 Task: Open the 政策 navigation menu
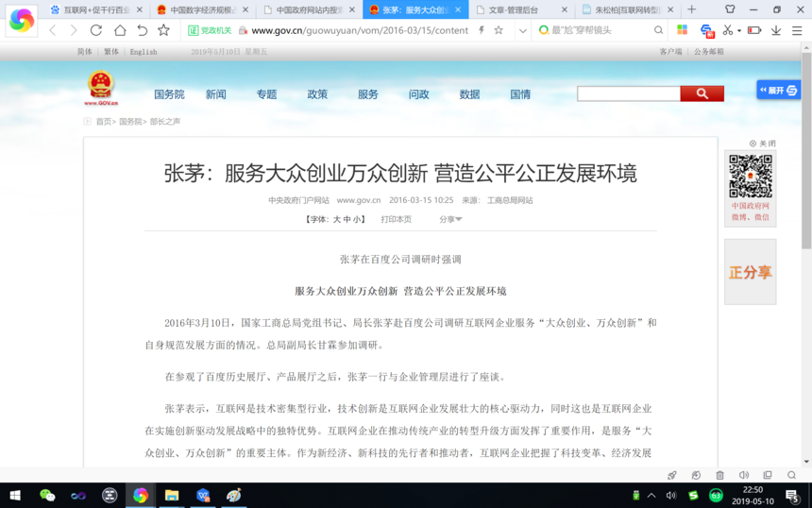point(317,94)
